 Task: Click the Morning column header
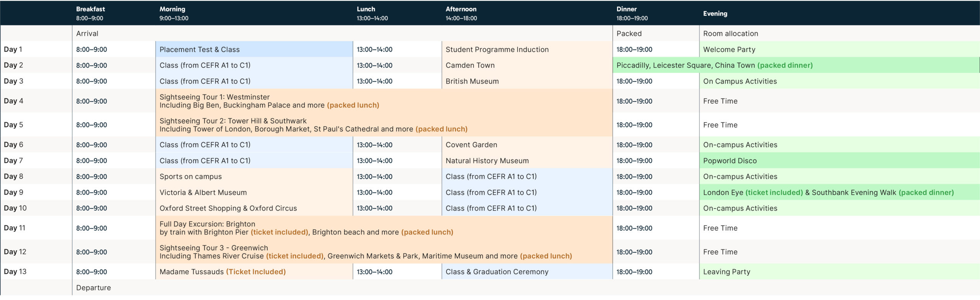point(172,13)
